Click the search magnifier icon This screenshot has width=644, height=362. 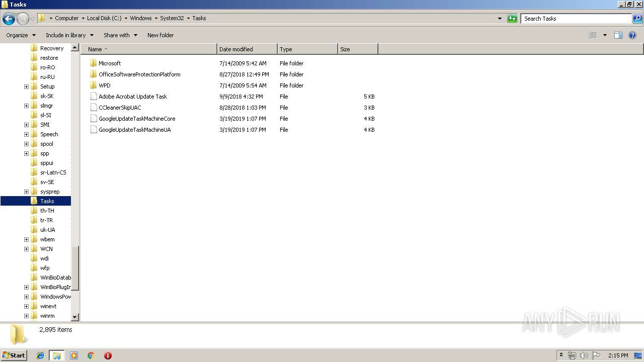click(637, 19)
